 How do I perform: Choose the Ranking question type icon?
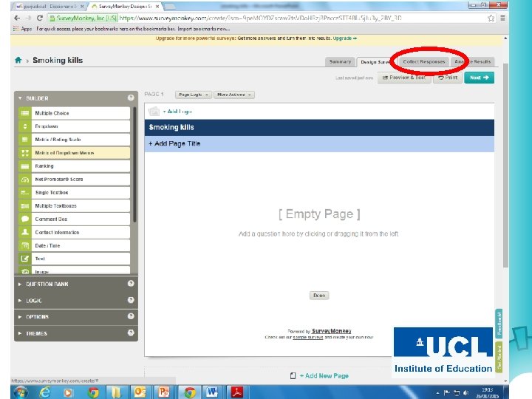tap(25, 166)
